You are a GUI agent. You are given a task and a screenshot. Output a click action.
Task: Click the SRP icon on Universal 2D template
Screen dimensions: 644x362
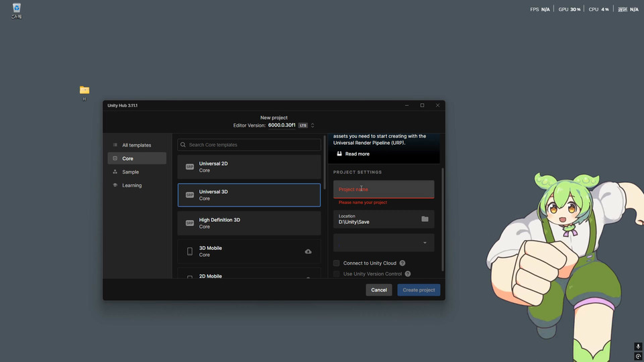189,167
